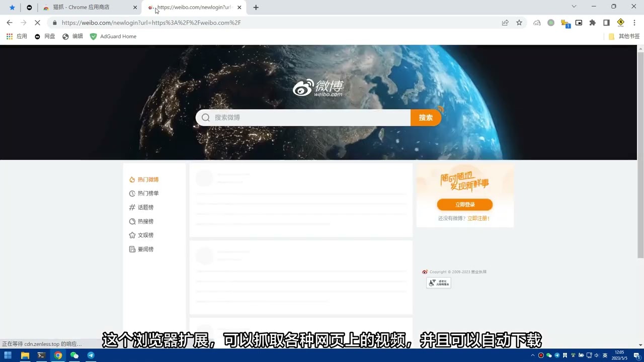
Task: Open Telegram from the taskbar
Action: [x=91, y=355]
